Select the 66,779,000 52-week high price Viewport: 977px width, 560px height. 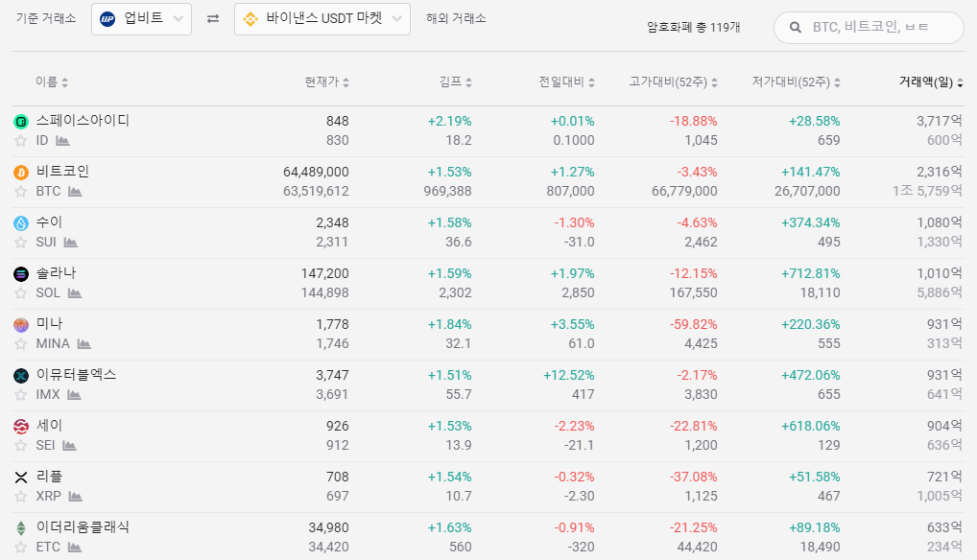click(684, 192)
